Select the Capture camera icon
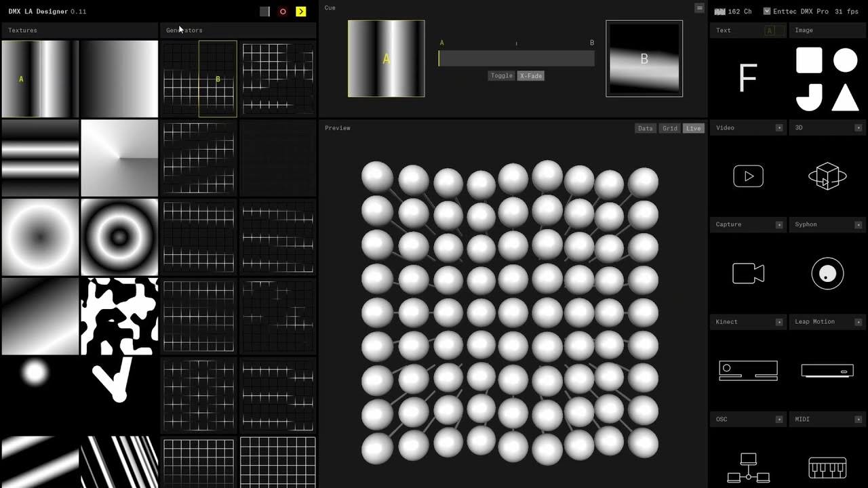The image size is (868, 488). [748, 274]
